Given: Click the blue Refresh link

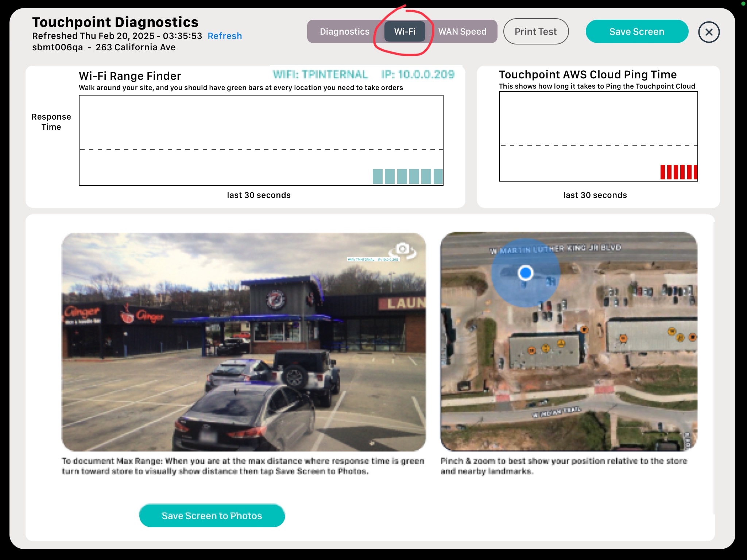Looking at the screenshot, I should [225, 36].
